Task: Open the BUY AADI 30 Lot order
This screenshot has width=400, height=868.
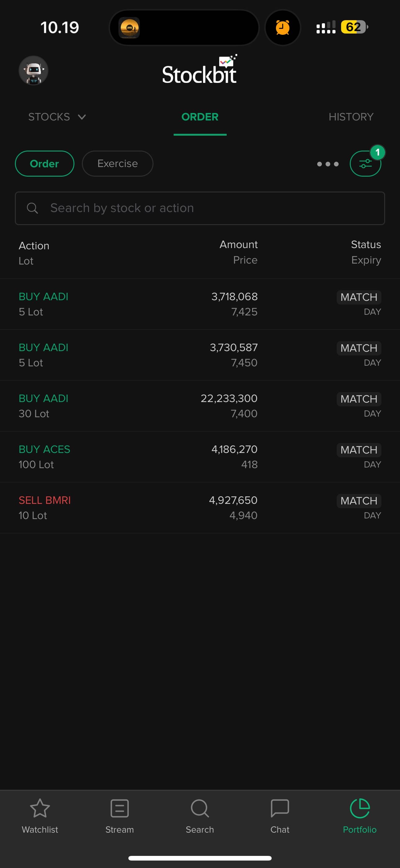Action: [200, 406]
